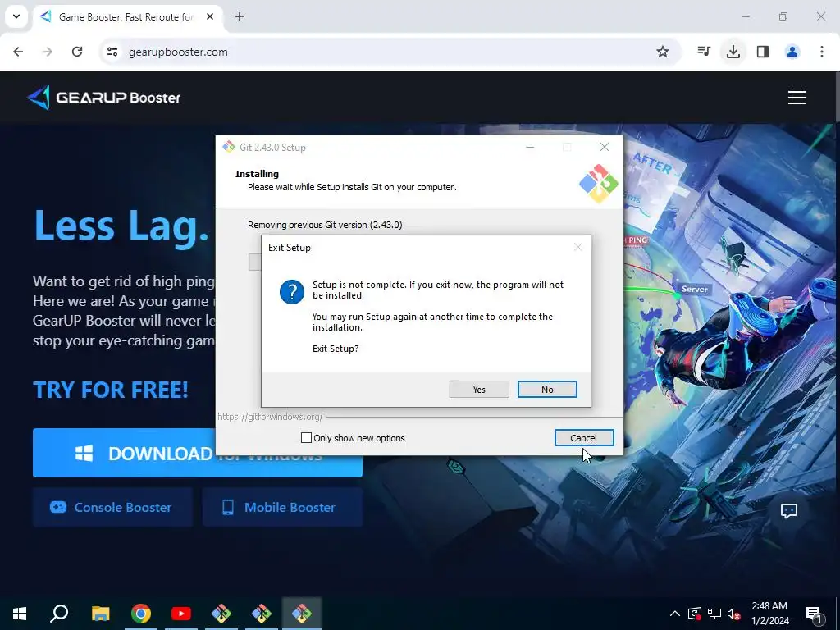Image resolution: width=840 pixels, height=630 pixels.
Task: Open Mobile Booster page
Action: [x=282, y=507]
